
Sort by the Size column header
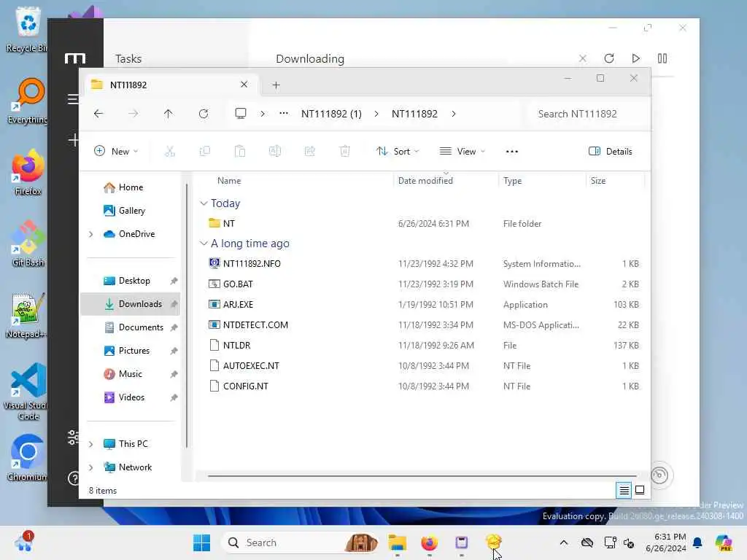coord(598,181)
